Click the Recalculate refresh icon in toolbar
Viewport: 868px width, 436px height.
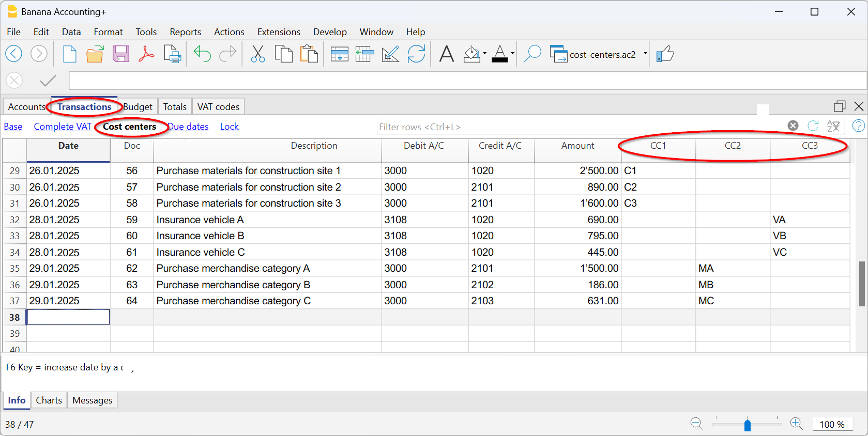pos(416,54)
